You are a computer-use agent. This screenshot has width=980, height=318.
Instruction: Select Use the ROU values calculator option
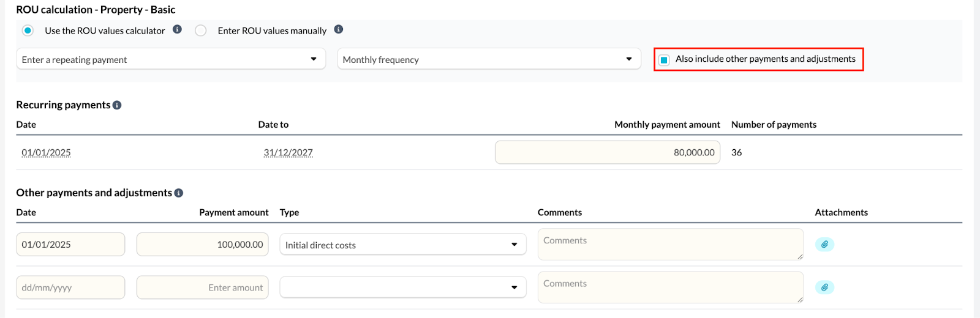(x=28, y=31)
